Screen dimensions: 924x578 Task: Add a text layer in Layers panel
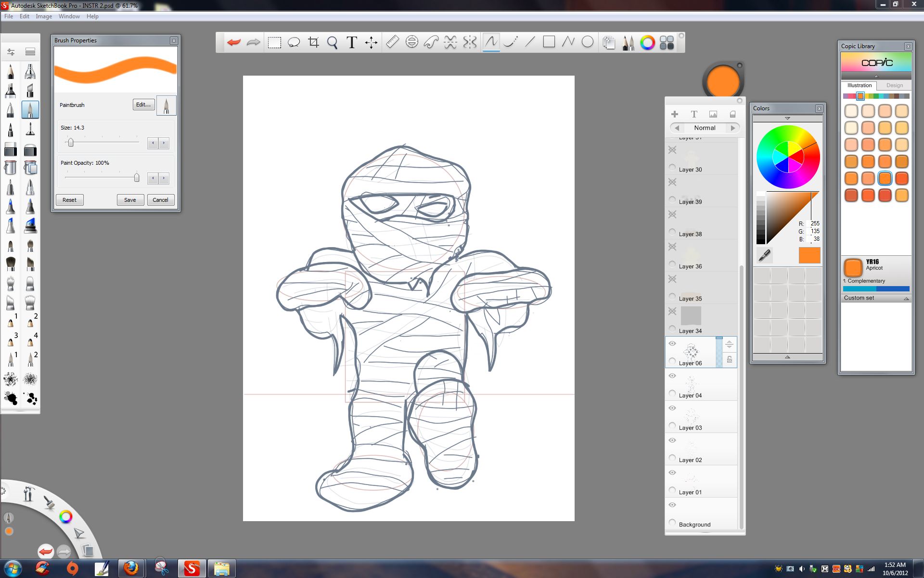tap(694, 114)
